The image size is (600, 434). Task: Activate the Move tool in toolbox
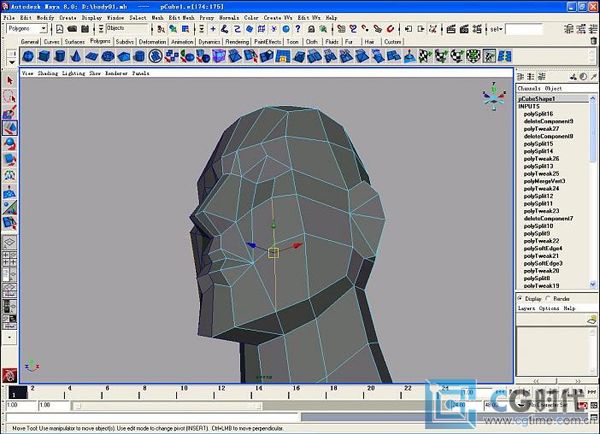tap(10, 128)
